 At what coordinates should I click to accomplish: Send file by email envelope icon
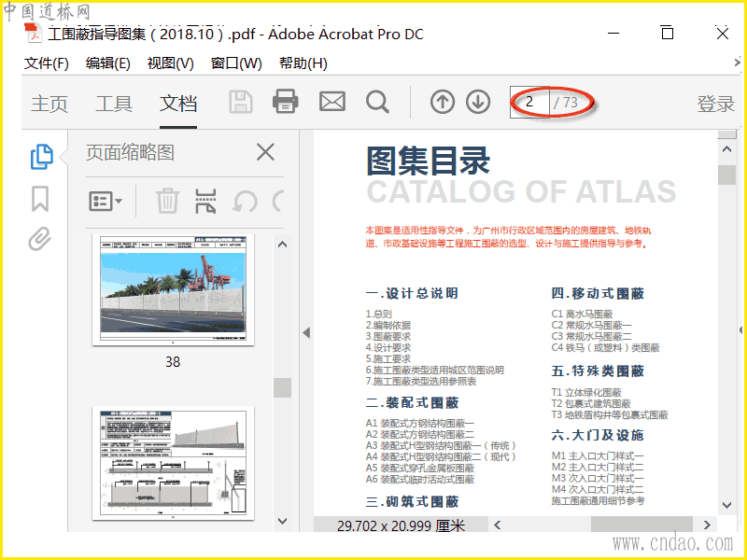pyautogui.click(x=332, y=102)
